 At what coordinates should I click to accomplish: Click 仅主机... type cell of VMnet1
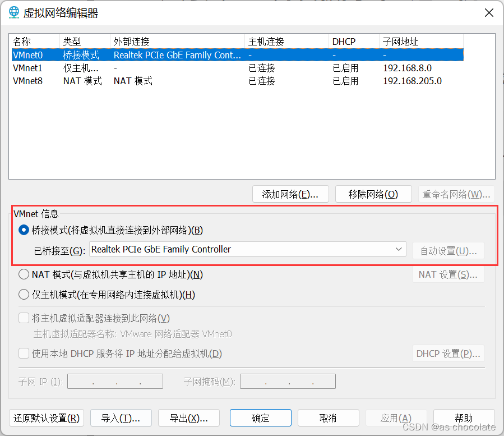pyautogui.click(x=81, y=68)
